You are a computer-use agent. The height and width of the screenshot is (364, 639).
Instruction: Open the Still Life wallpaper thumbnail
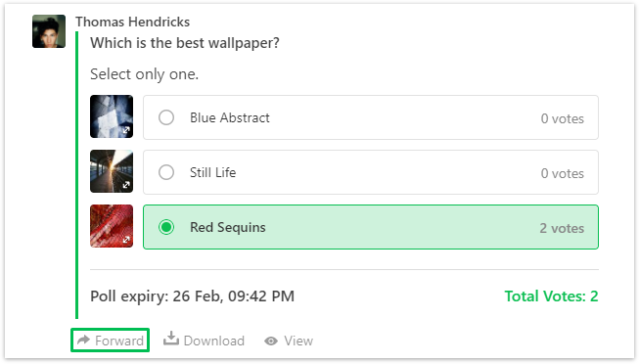point(112,171)
